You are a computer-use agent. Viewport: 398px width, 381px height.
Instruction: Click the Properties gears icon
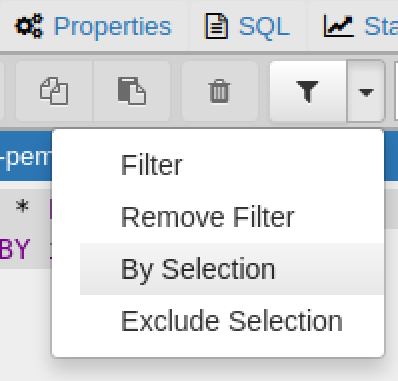pyautogui.click(x=29, y=26)
